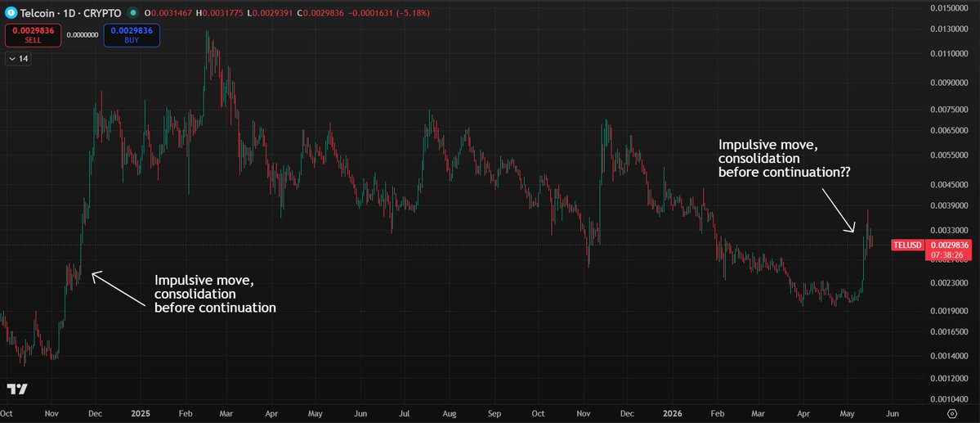
Task: Expand the indicators collapse toggle labeled 14
Action: pyautogui.click(x=19, y=59)
